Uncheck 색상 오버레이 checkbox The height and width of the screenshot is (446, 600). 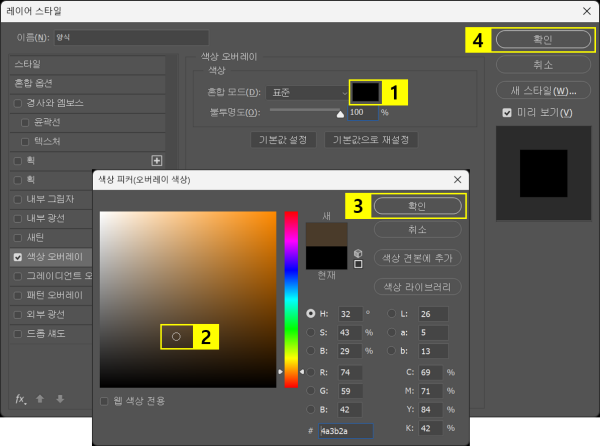[x=18, y=257]
